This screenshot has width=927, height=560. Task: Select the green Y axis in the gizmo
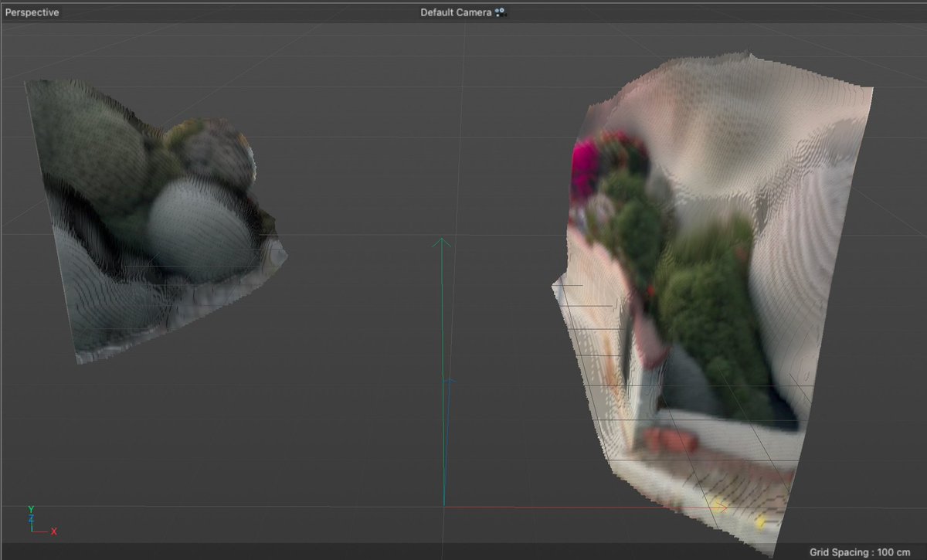tap(31, 510)
